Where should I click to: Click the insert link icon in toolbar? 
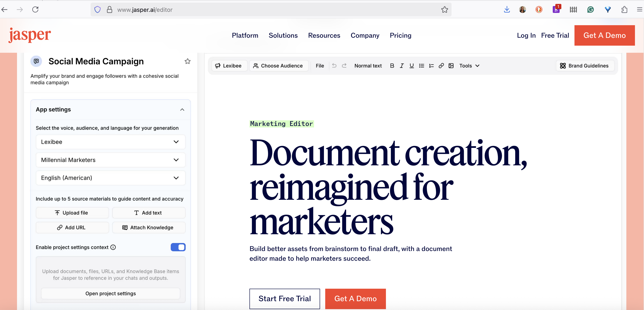[x=441, y=66]
